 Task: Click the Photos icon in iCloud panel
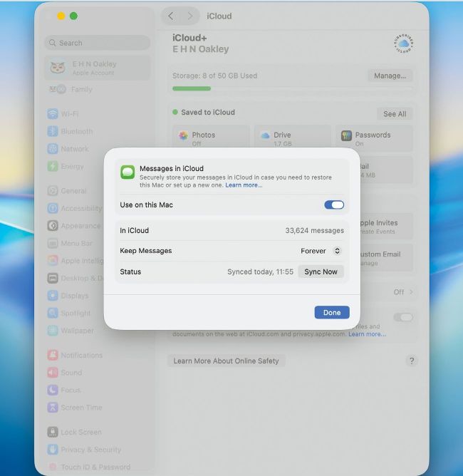click(183, 135)
